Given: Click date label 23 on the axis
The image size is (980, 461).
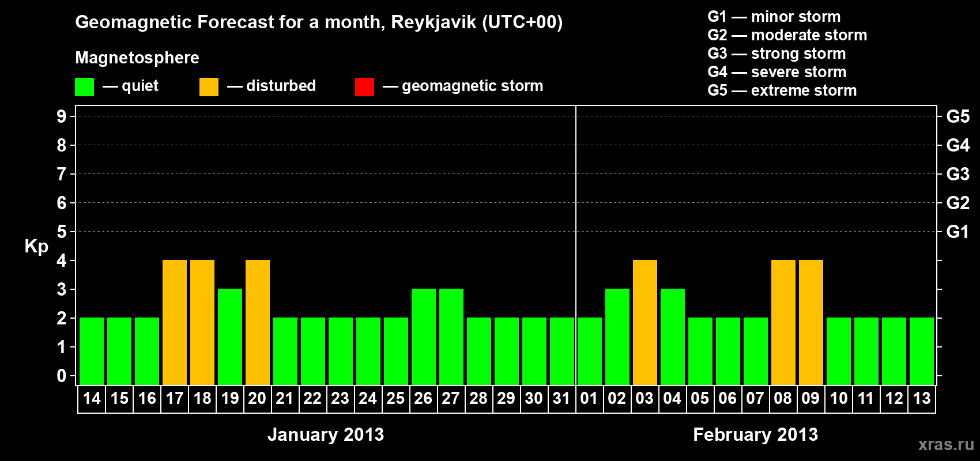Looking at the screenshot, I should pos(340,398).
